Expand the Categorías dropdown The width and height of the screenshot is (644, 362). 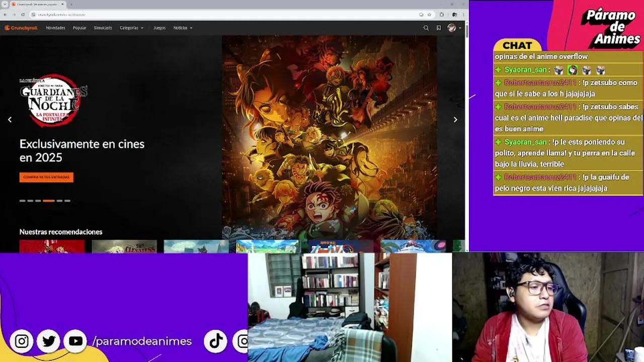click(131, 28)
